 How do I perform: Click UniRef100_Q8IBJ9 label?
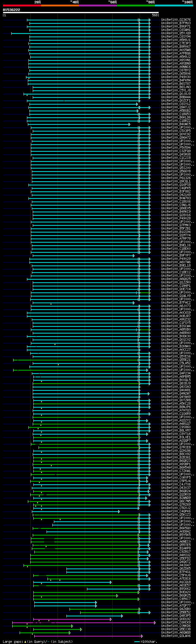point(176,383)
